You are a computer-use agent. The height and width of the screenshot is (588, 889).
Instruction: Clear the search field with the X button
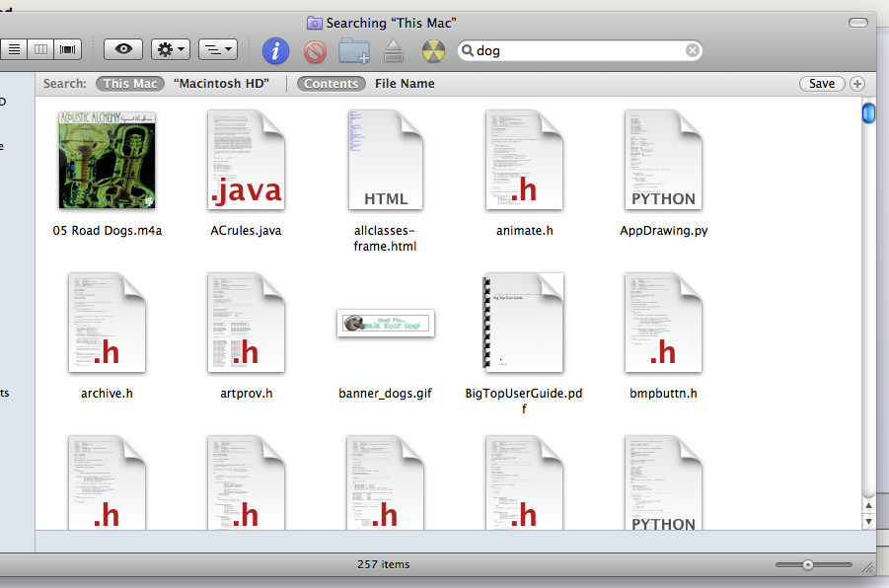click(x=693, y=50)
